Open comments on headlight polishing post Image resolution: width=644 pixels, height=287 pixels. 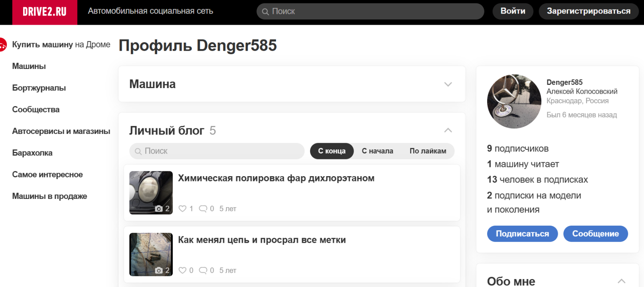click(203, 208)
